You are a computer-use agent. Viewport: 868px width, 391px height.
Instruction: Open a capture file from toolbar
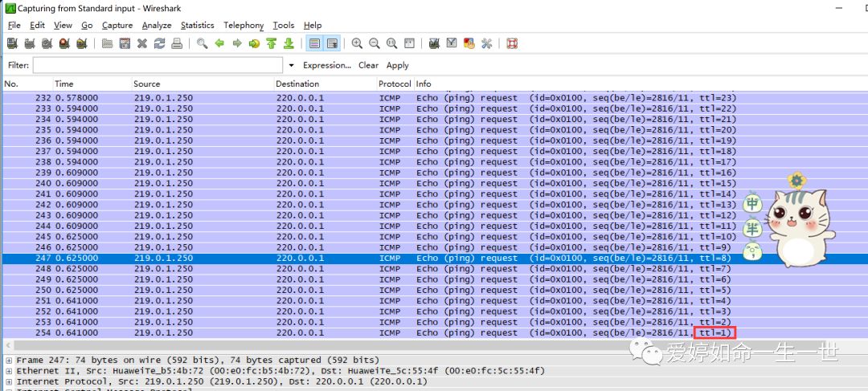click(108, 43)
